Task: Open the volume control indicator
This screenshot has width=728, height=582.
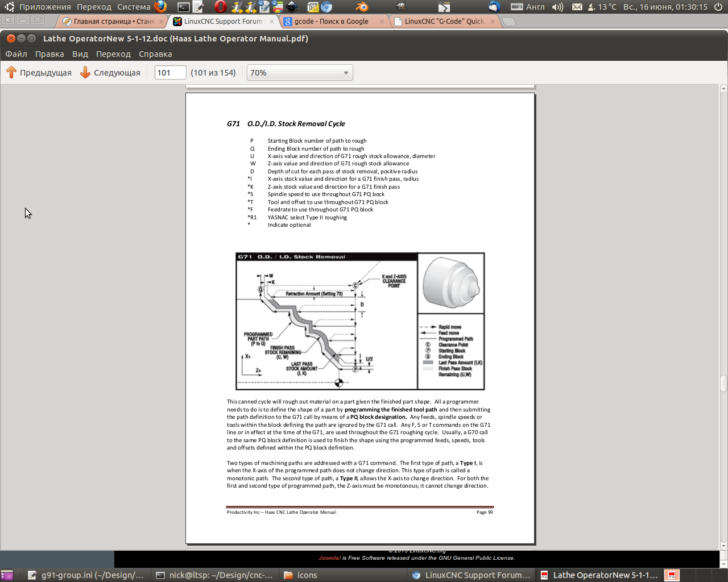Action: (x=557, y=7)
